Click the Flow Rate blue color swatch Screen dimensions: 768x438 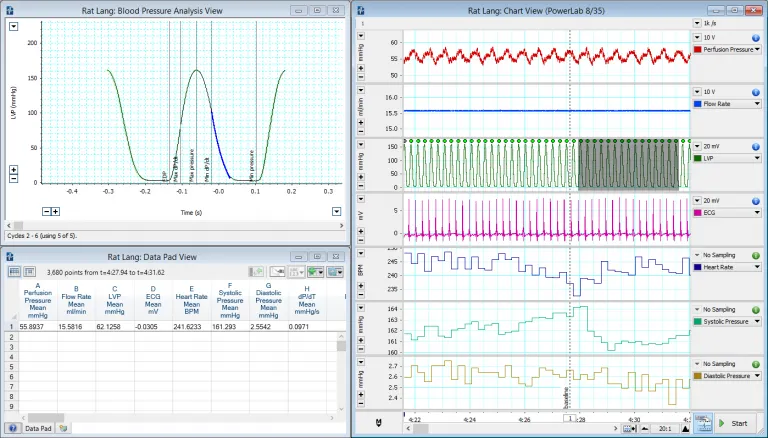698,103
